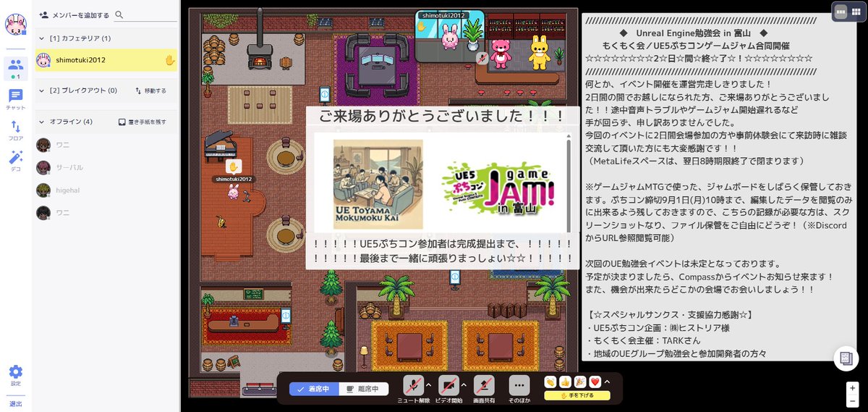Screen dimensions: 868x412
Task: Switch to grid layout view
Action: click(856, 12)
